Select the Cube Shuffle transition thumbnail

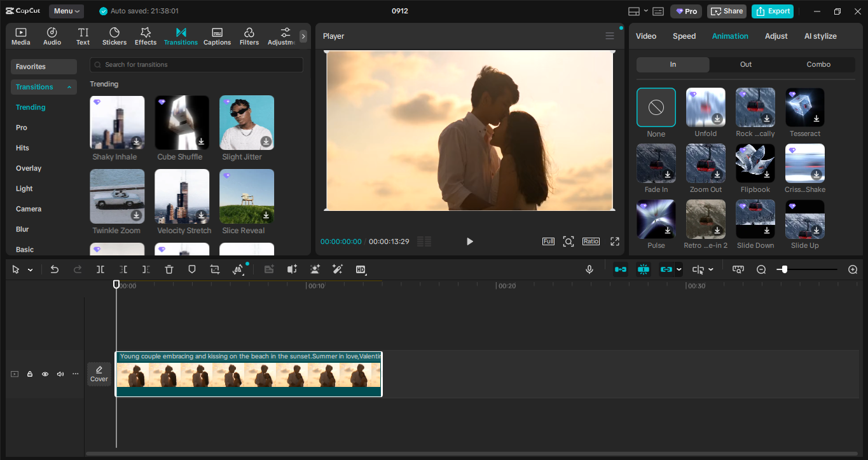182,122
